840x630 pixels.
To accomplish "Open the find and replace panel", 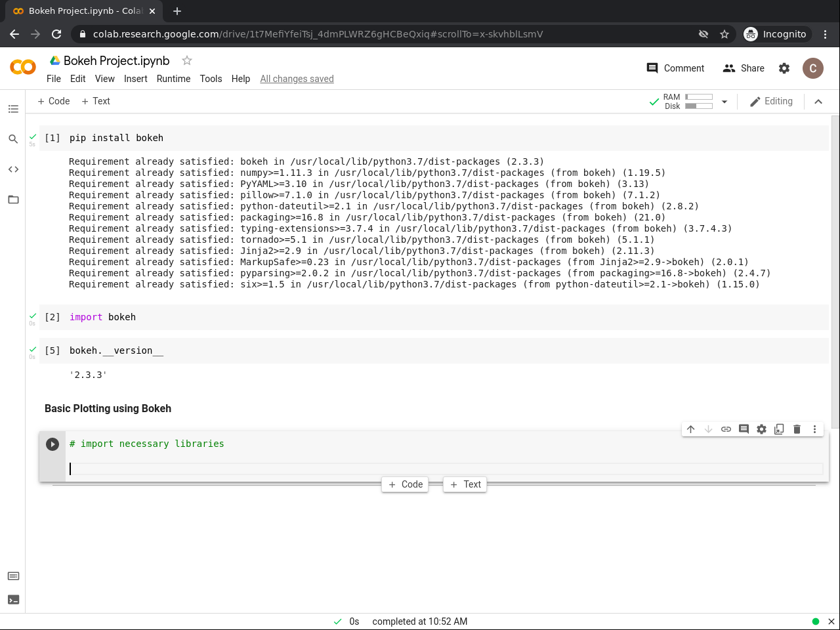I will (x=13, y=139).
